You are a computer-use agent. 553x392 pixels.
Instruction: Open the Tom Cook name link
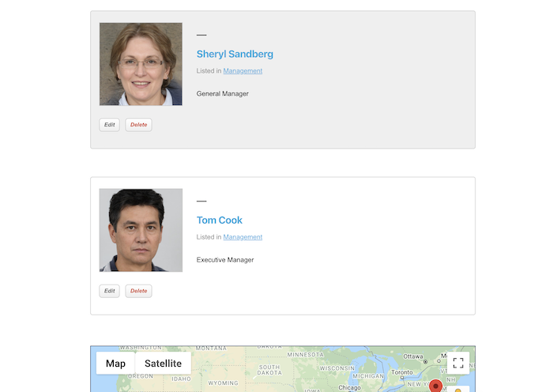point(220,220)
